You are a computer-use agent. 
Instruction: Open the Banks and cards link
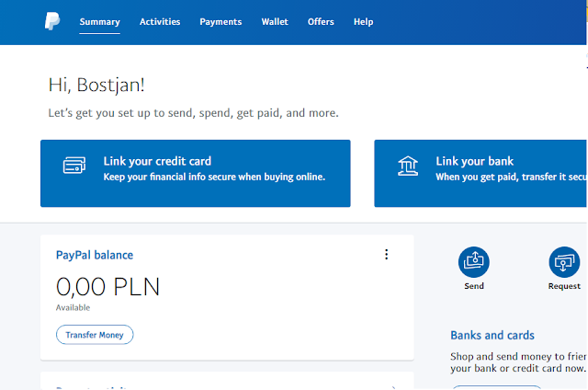click(492, 335)
